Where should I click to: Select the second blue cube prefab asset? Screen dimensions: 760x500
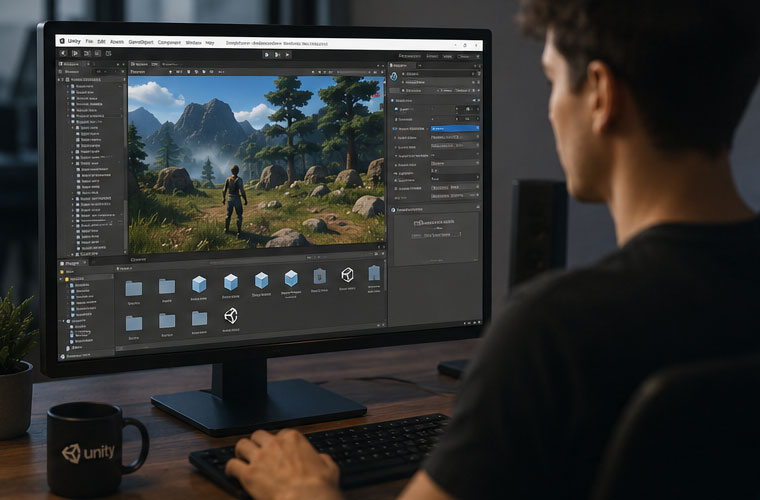(231, 282)
